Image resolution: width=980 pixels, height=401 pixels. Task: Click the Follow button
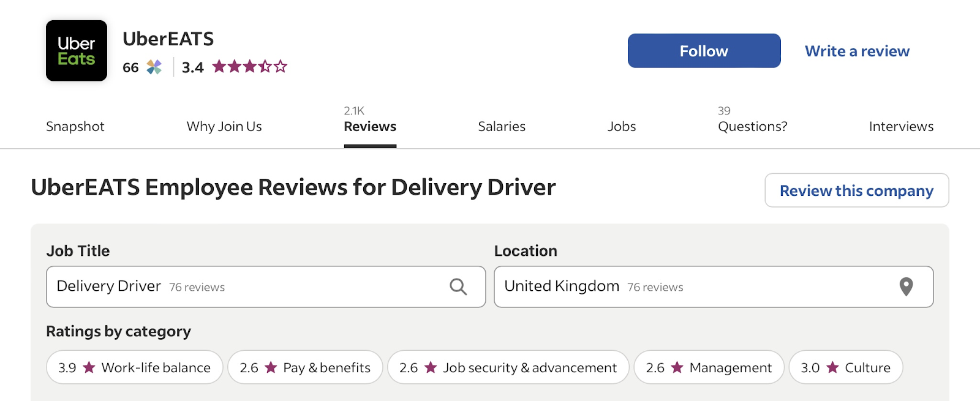(x=704, y=51)
